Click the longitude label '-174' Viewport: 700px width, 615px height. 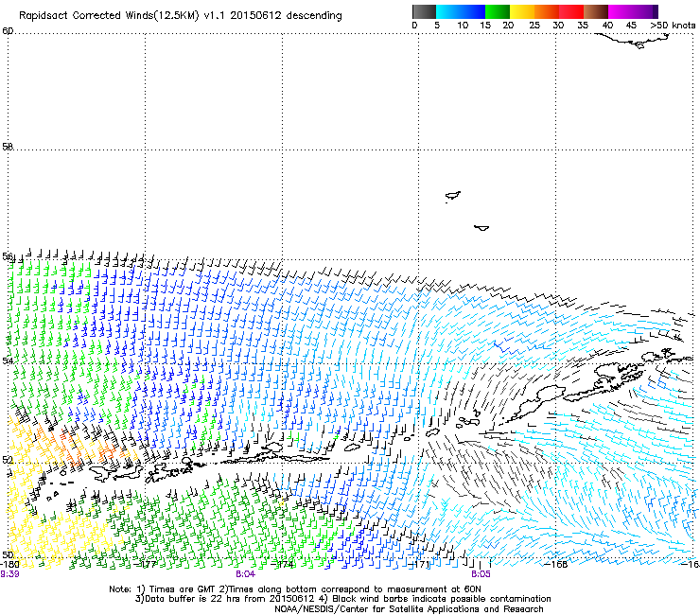tap(282, 565)
